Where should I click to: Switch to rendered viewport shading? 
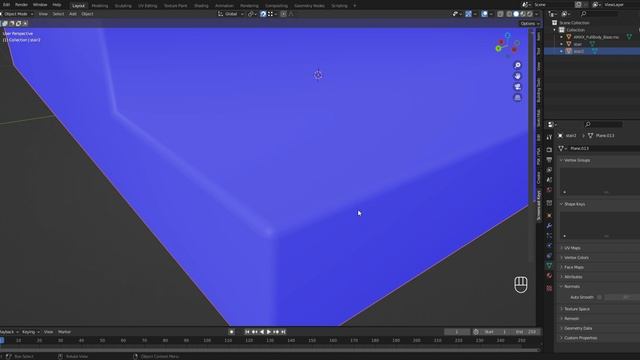click(530, 14)
